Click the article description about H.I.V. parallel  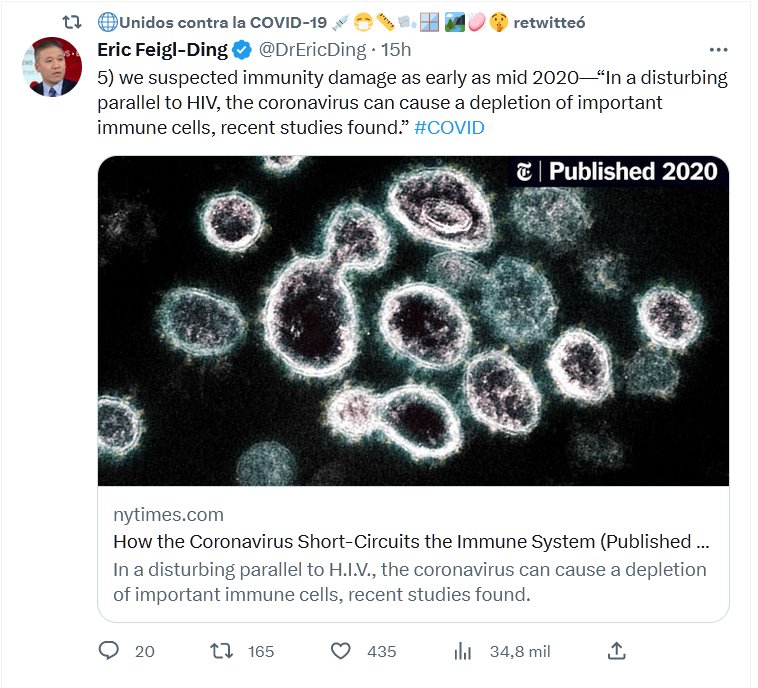(410, 582)
